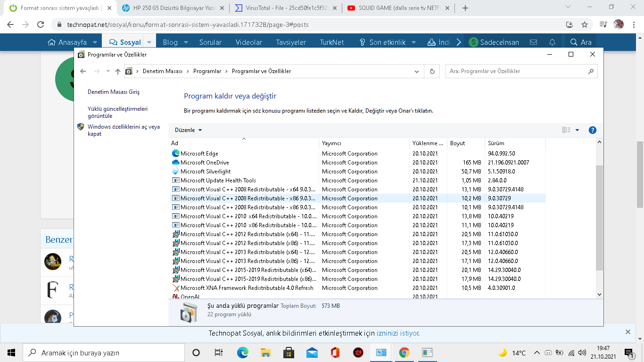Screen dimensions: 644x362
Task: Select Microsoft Silverlight in program list
Action: 357,172
